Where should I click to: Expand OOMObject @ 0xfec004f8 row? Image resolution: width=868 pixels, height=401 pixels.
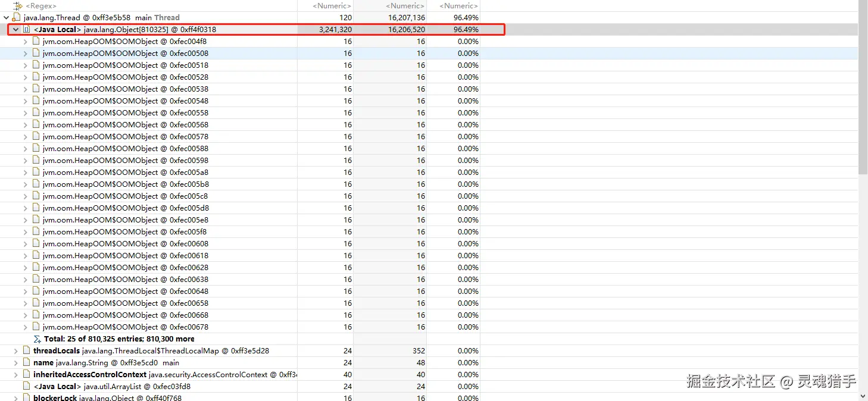25,42
